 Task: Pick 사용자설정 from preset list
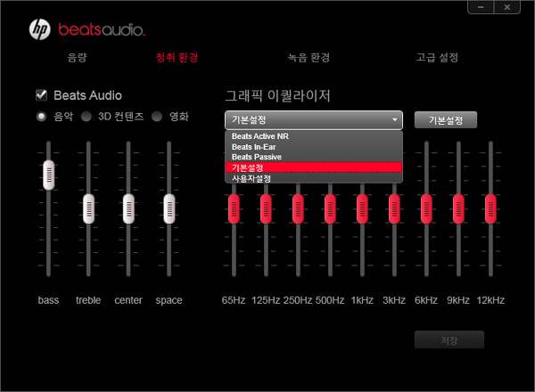coord(314,178)
